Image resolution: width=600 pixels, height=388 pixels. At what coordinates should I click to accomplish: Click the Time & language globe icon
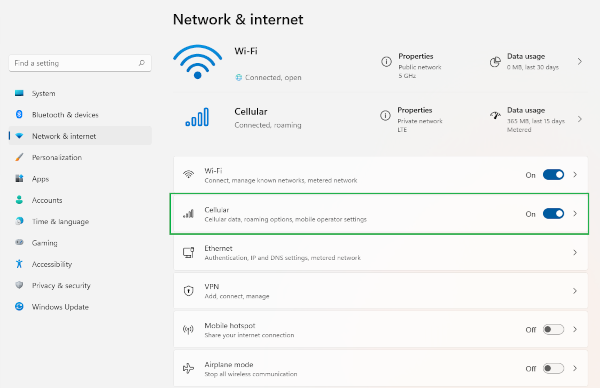pyautogui.click(x=19, y=221)
